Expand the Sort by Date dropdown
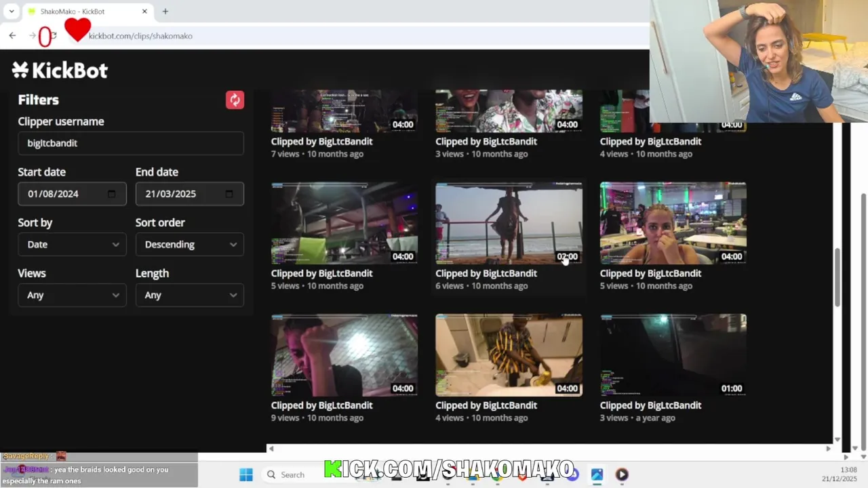The height and width of the screenshot is (488, 868). click(72, 245)
